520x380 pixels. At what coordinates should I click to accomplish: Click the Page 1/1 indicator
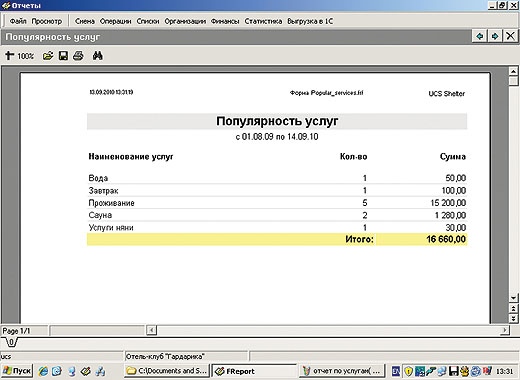pos(24,331)
